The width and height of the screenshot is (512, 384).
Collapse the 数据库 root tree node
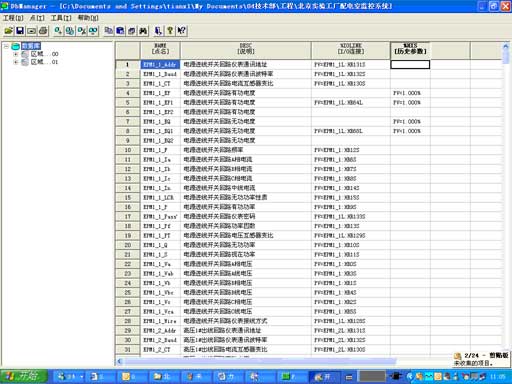(x=6, y=46)
